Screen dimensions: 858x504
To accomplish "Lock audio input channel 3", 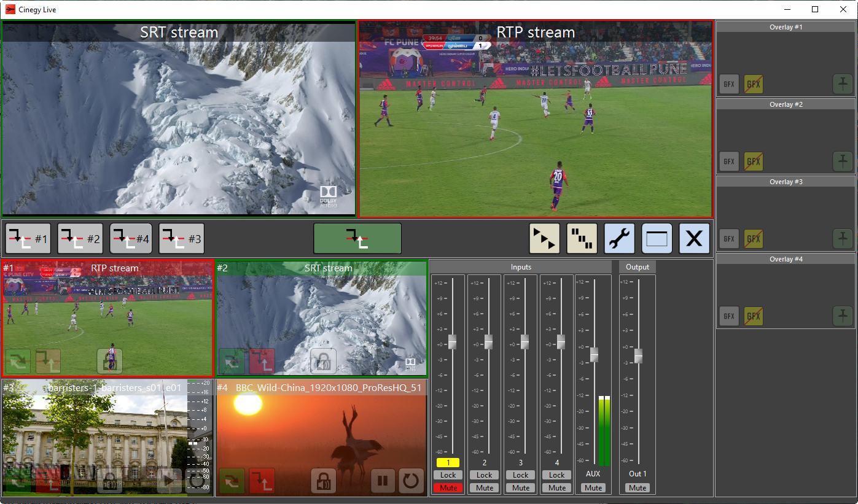I will 521,475.
